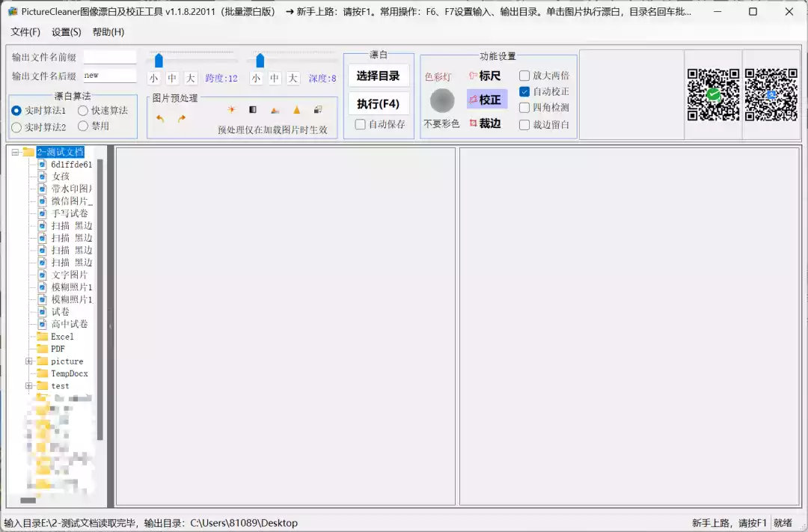Screen dimensions: 808x532
Task: Select the orange triangle preprocessing icon
Action: [x=296, y=110]
